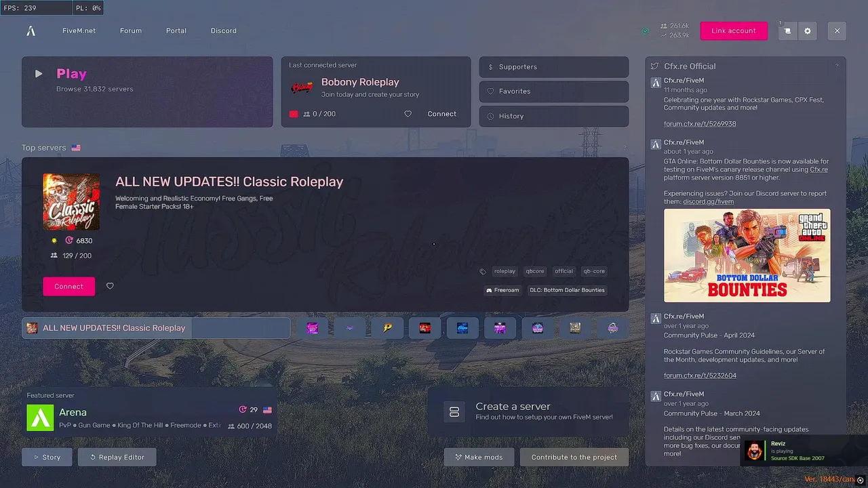Click the Reviz avatar in the notification
Viewport: 868px width, 488px height.
click(754, 451)
